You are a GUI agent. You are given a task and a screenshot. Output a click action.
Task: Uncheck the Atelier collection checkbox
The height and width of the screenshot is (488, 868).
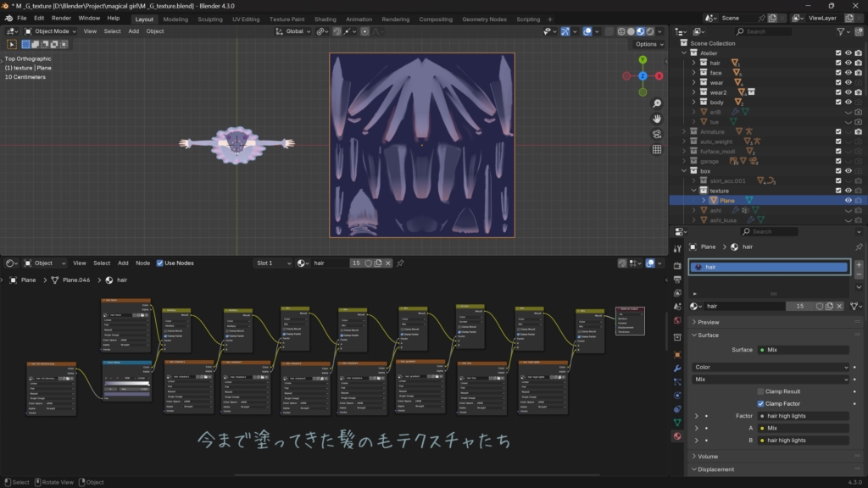pos(838,53)
